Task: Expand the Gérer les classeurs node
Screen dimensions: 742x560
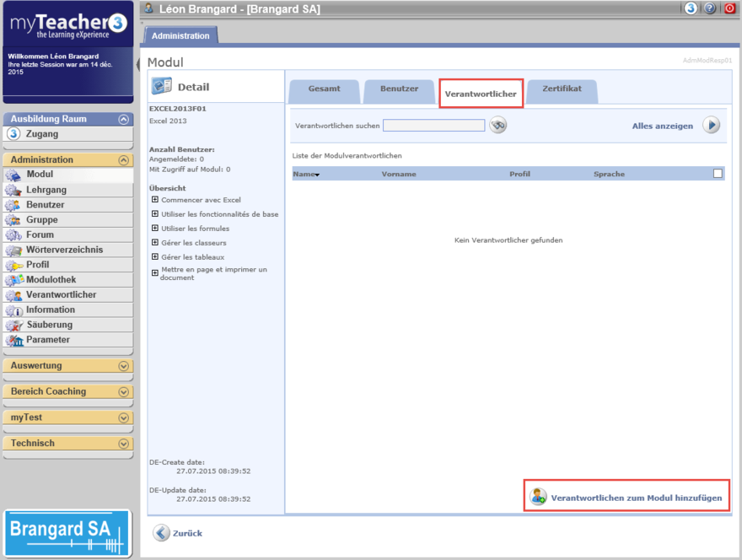Action: pos(155,243)
